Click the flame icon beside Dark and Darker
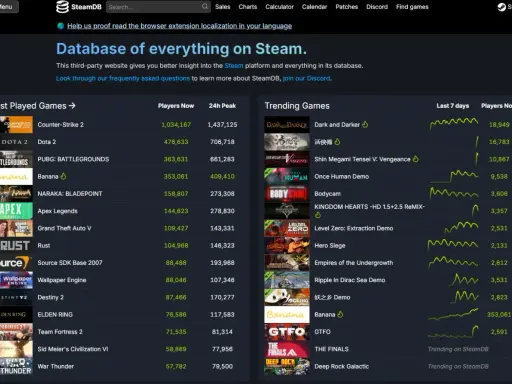The width and height of the screenshot is (512, 384). click(365, 124)
